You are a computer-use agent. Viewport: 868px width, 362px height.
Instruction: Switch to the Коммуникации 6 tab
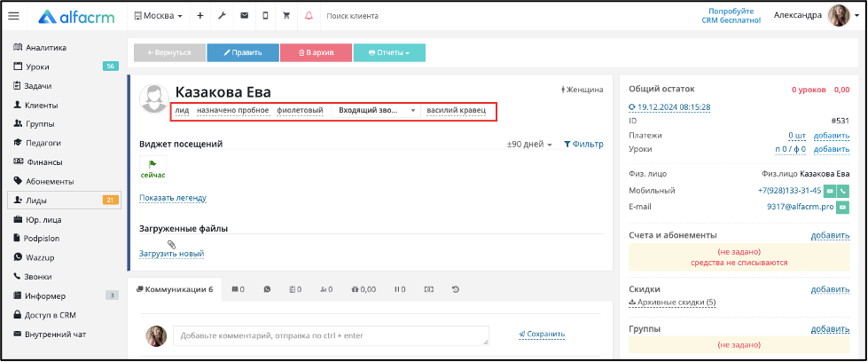(175, 289)
